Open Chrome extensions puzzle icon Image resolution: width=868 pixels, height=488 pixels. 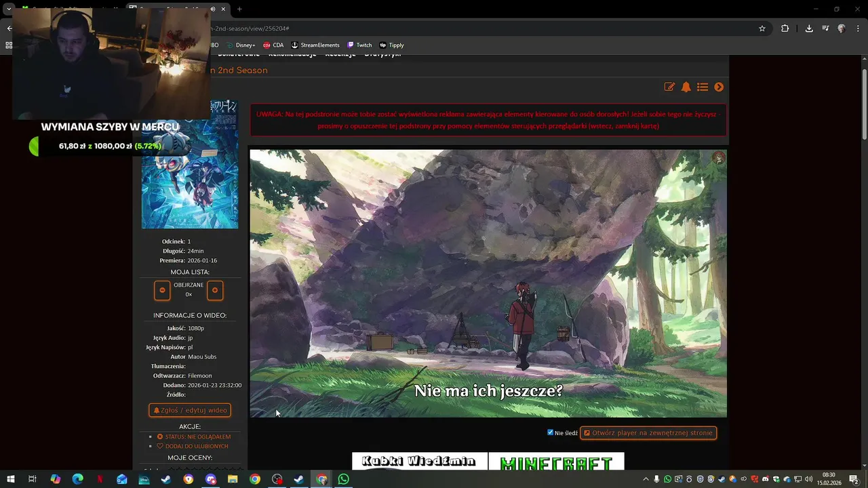pyautogui.click(x=785, y=28)
